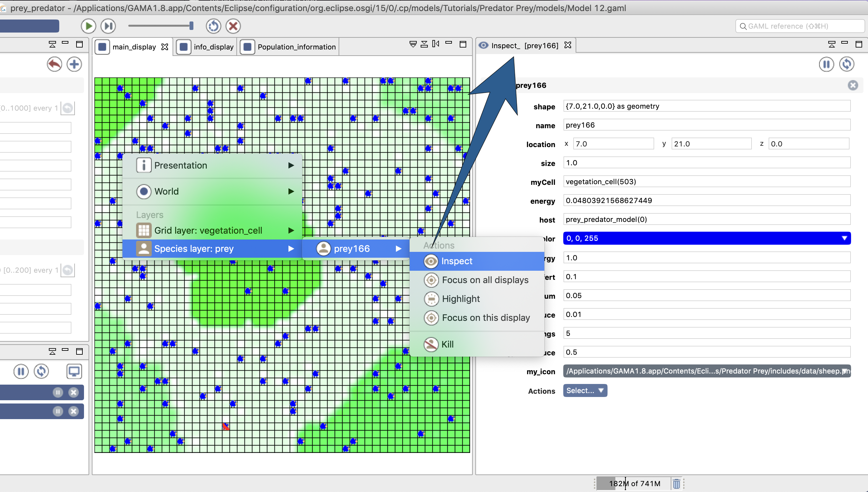Minimize the inspector view
868x492 pixels.
pyautogui.click(x=845, y=43)
